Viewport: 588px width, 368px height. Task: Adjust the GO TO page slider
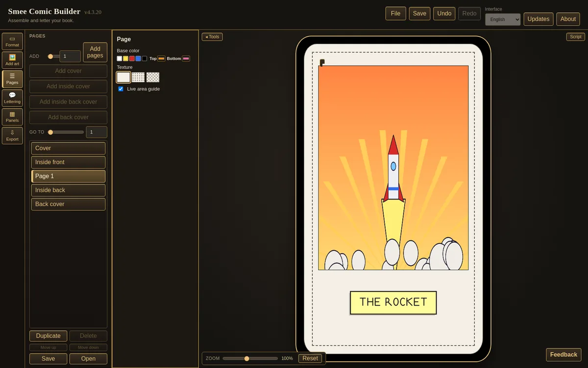pyautogui.click(x=66, y=132)
